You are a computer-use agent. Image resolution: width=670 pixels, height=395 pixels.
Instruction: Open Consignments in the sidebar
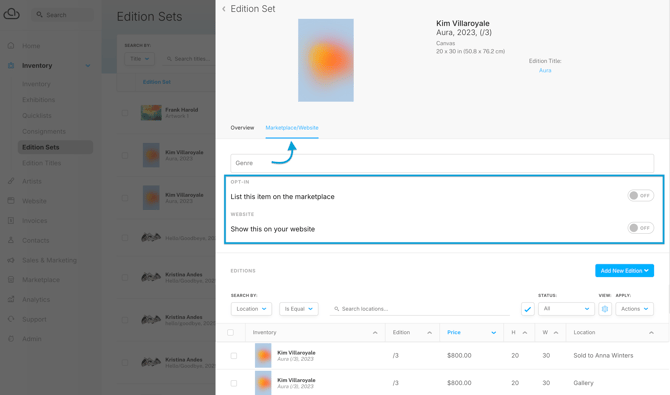point(44,131)
